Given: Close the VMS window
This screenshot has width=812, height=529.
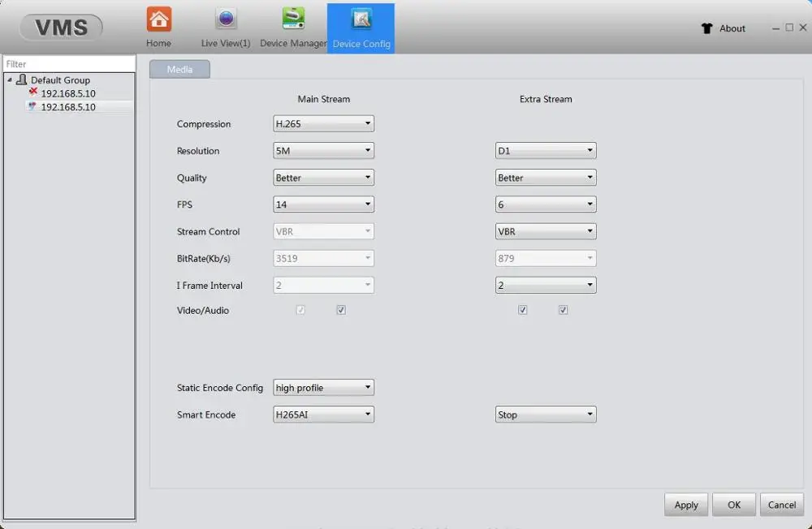Looking at the screenshot, I should 803,28.
